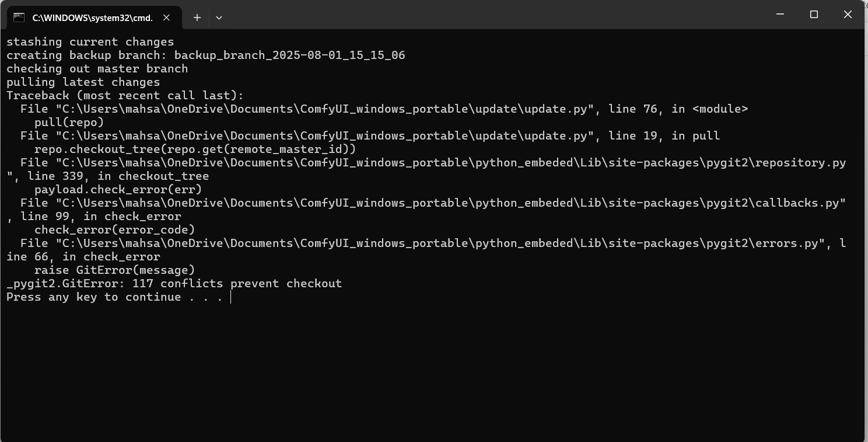Screen dimensions: 868x442
Task: Click the "check_error(error_code)" line
Action: 114,230
